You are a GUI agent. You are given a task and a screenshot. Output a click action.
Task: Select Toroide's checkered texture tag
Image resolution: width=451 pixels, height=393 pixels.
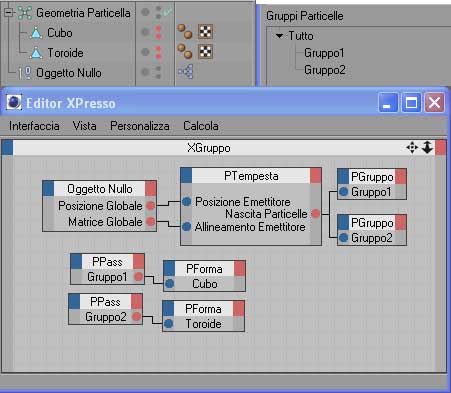[x=205, y=52]
